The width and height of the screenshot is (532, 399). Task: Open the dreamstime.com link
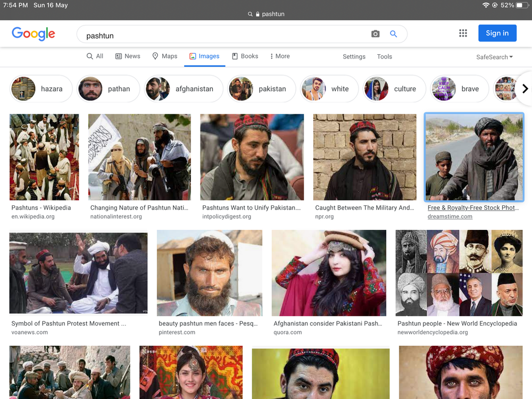450,217
